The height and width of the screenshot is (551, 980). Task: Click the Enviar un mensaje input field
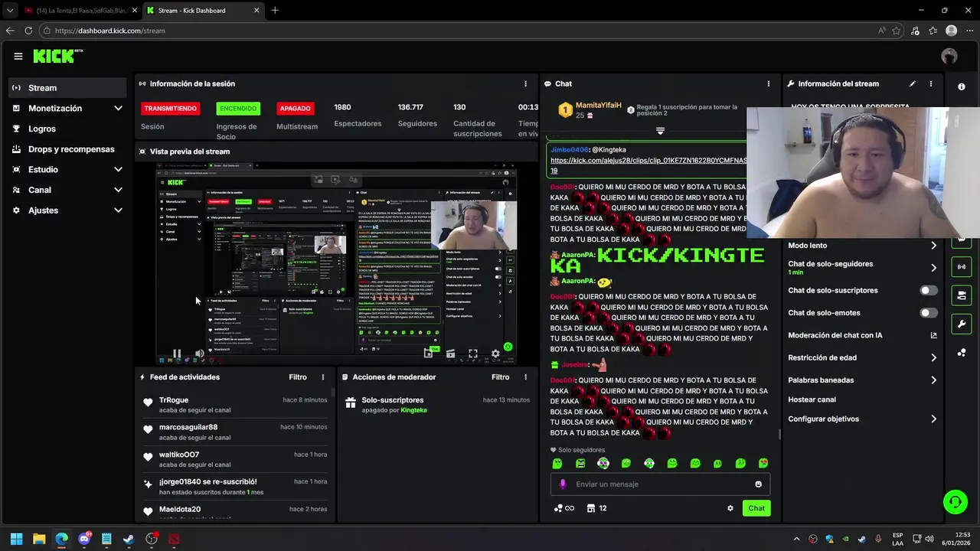pos(660,484)
